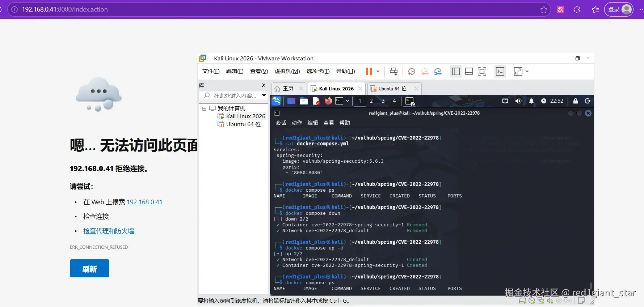
Task: Click the running terminal taskbar button
Action: (410, 101)
